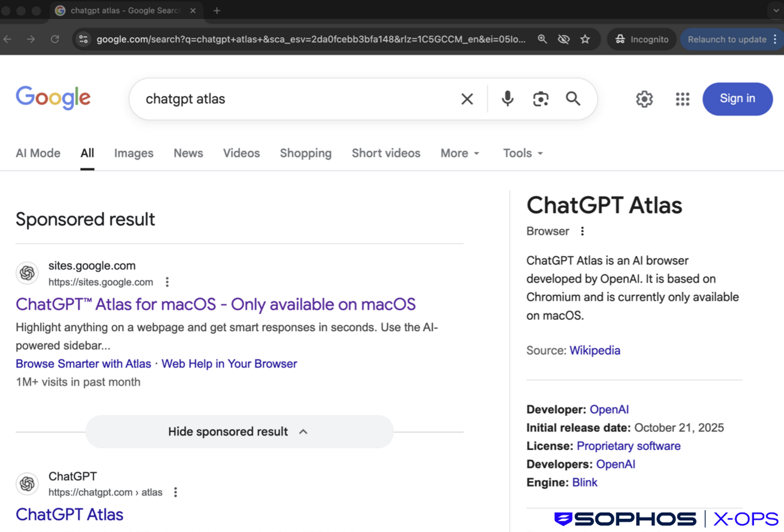Start voice search with the microphone icon
Image resolution: width=784 pixels, height=532 pixels.
pyautogui.click(x=508, y=99)
